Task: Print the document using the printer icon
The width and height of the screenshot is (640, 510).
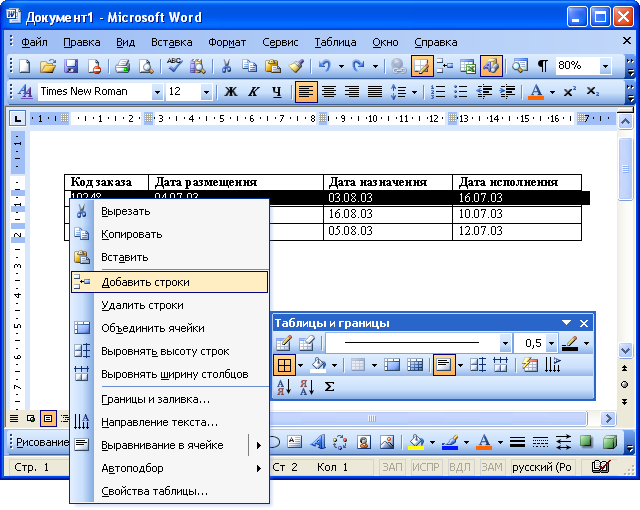Action: pyautogui.click(x=122, y=66)
